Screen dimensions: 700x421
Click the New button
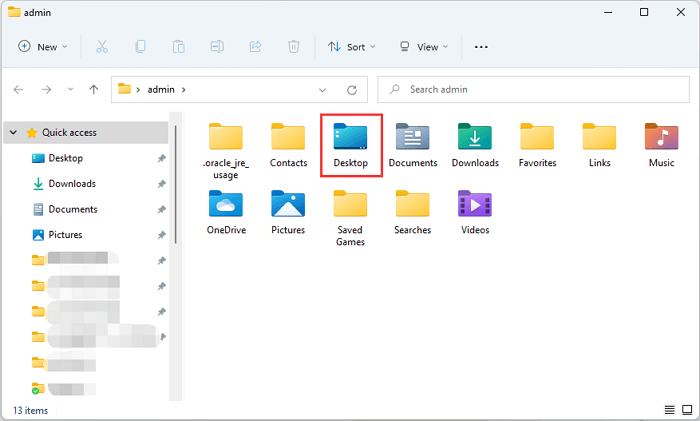[42, 47]
